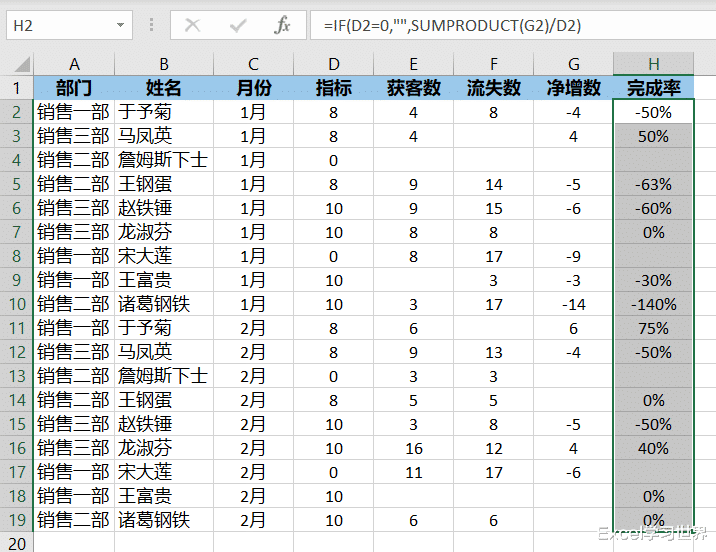The height and width of the screenshot is (552, 716).
Task: Select cell F5 showing 14
Action: click(494, 184)
